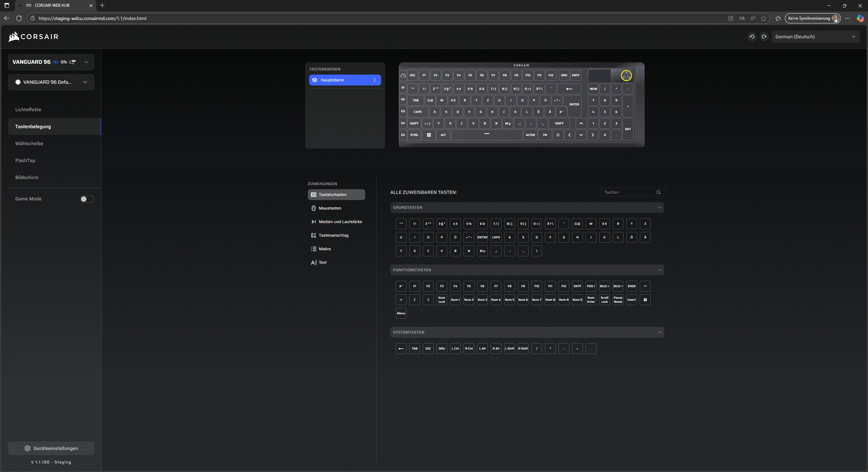Open Geräteeinstellungen device settings
This screenshot has width=868, height=472.
pyautogui.click(x=51, y=448)
